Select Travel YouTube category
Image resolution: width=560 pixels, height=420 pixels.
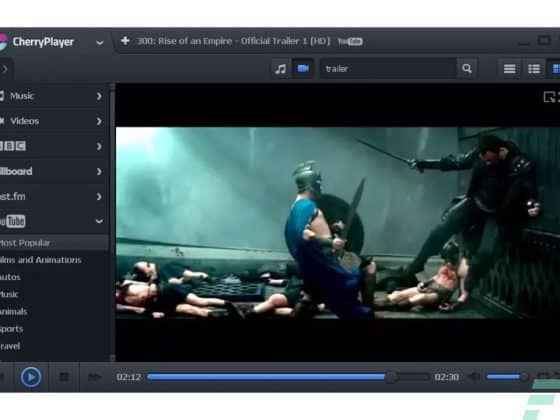(x=10, y=346)
